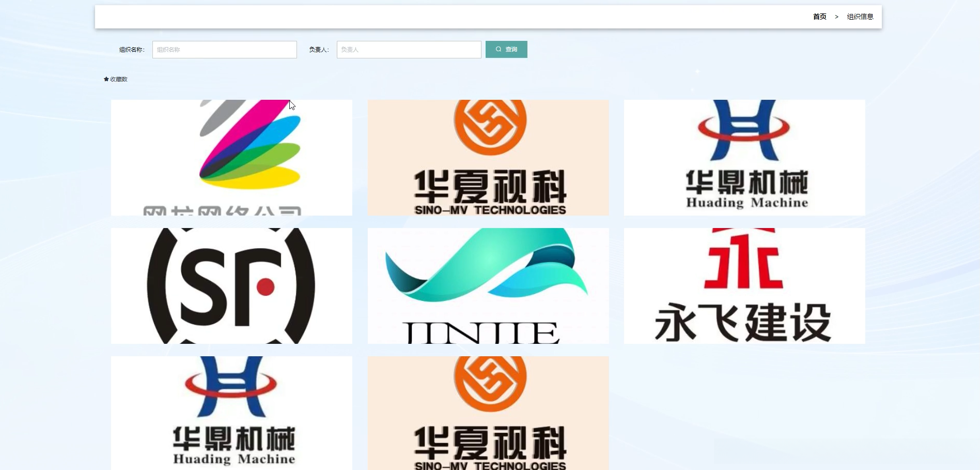Open the (SF) black circular logo card
980x470 pixels.
coord(231,285)
